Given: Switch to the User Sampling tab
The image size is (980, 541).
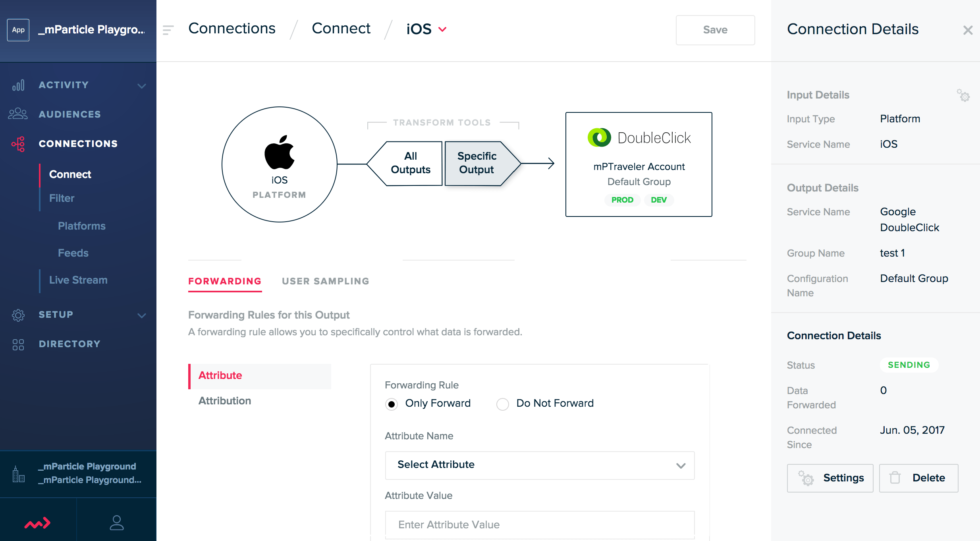Looking at the screenshot, I should (326, 280).
